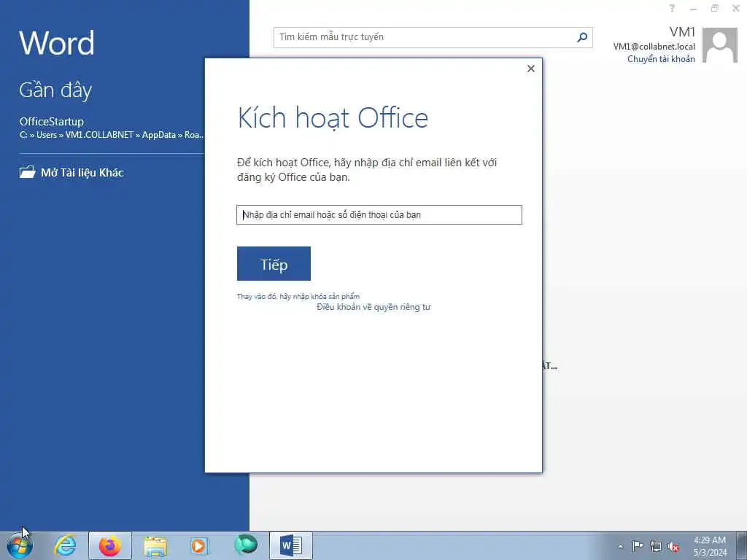Restore down the Word window
The width and height of the screenshot is (747, 560).
pyautogui.click(x=715, y=8)
